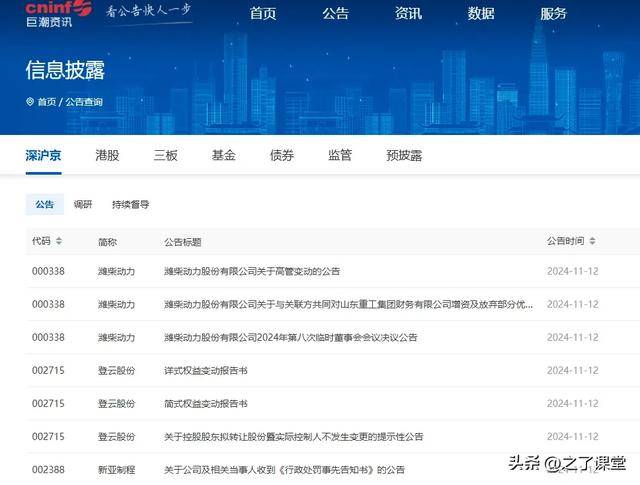The image size is (640, 485).
Task: Open 数据 in top navigation
Action: (481, 13)
